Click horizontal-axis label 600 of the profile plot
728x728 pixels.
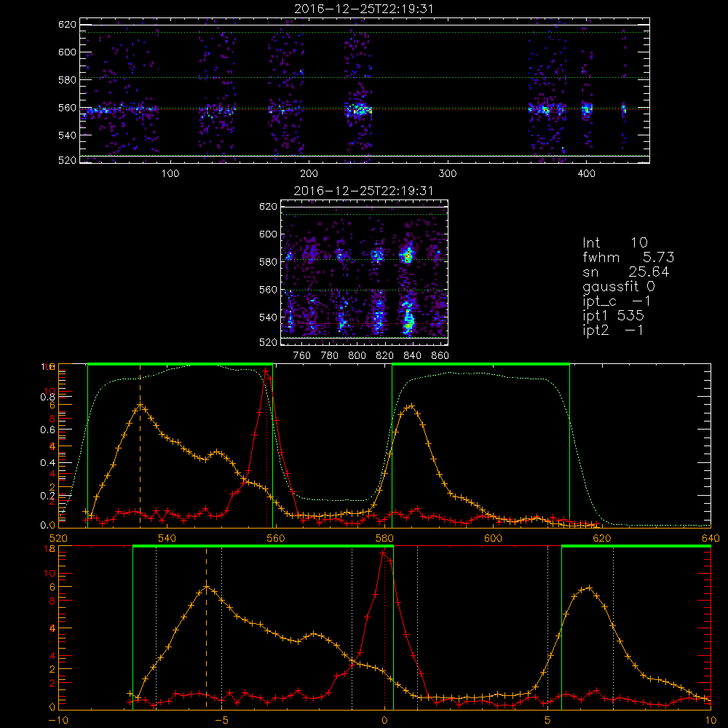(x=493, y=538)
